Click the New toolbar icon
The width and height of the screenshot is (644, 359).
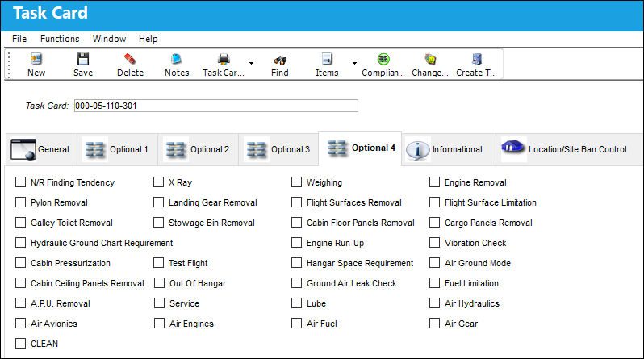click(x=36, y=59)
